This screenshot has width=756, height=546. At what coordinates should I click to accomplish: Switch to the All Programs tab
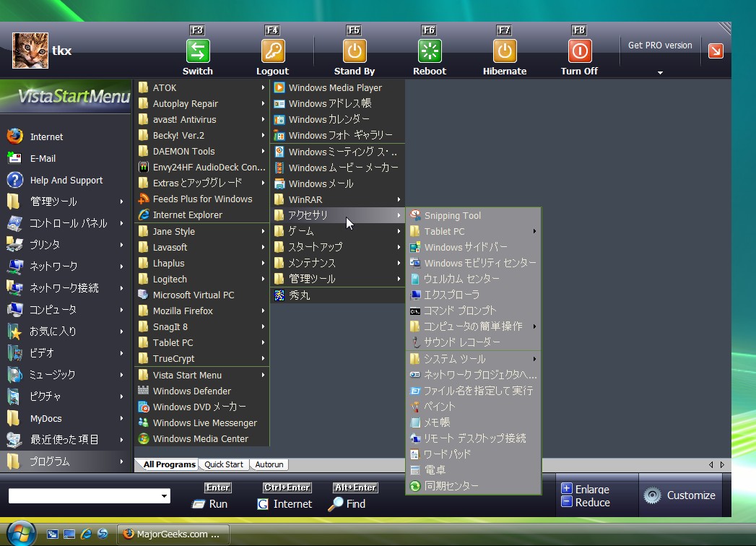pos(169,464)
